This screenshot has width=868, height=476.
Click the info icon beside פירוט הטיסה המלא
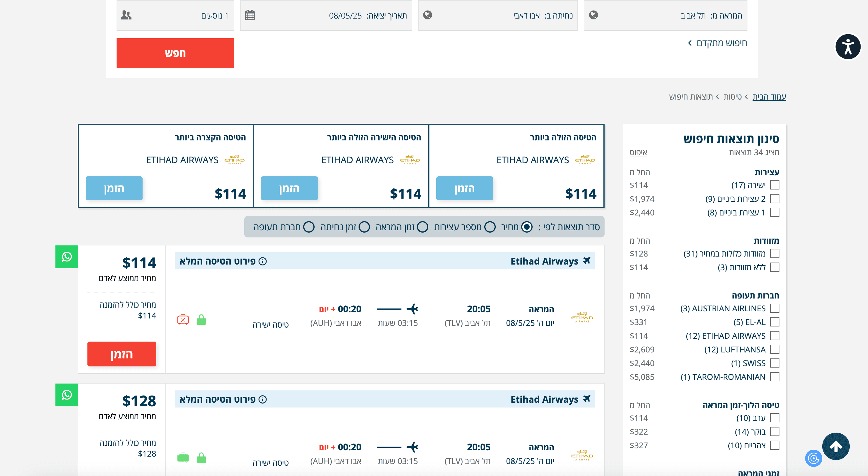pyautogui.click(x=263, y=261)
